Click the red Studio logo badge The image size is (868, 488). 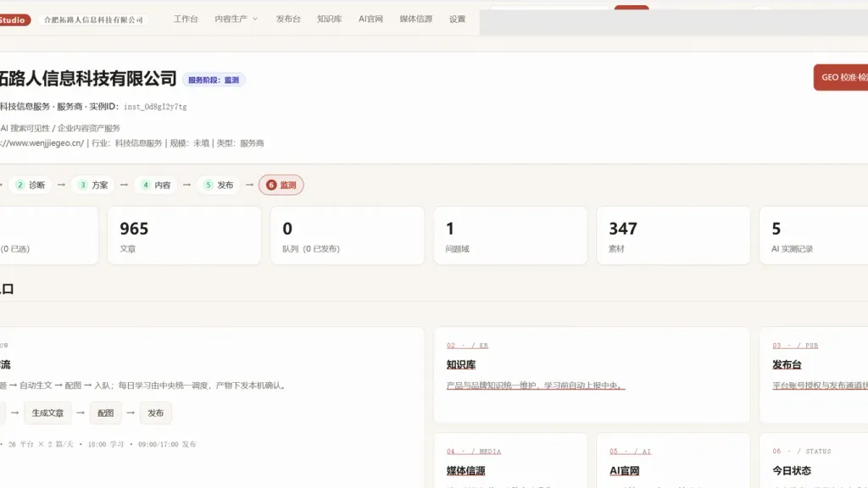(15, 20)
